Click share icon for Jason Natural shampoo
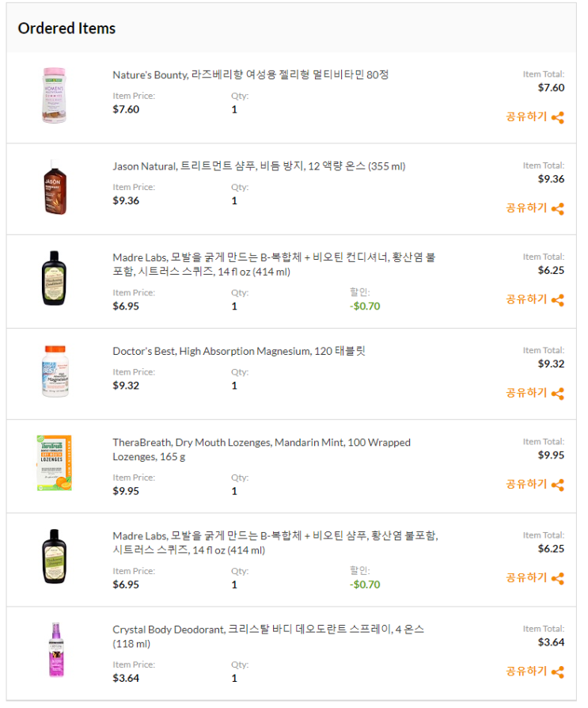The height and width of the screenshot is (708, 588). (x=558, y=208)
